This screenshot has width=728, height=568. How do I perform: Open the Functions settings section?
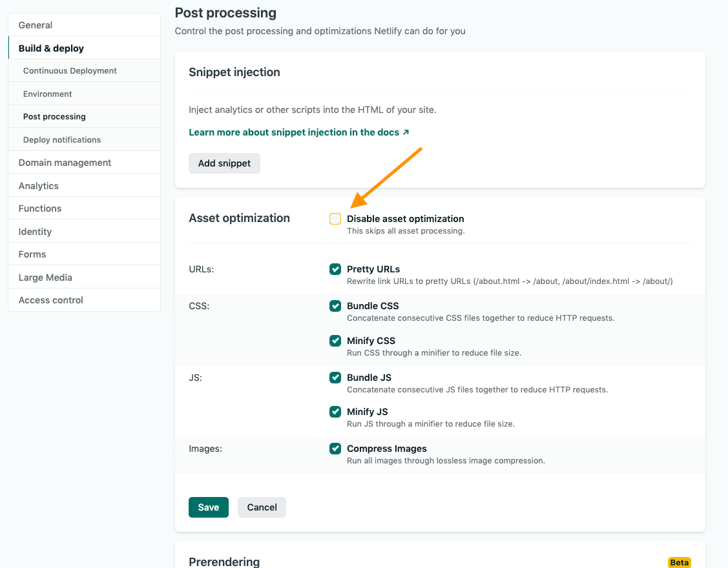(x=40, y=208)
